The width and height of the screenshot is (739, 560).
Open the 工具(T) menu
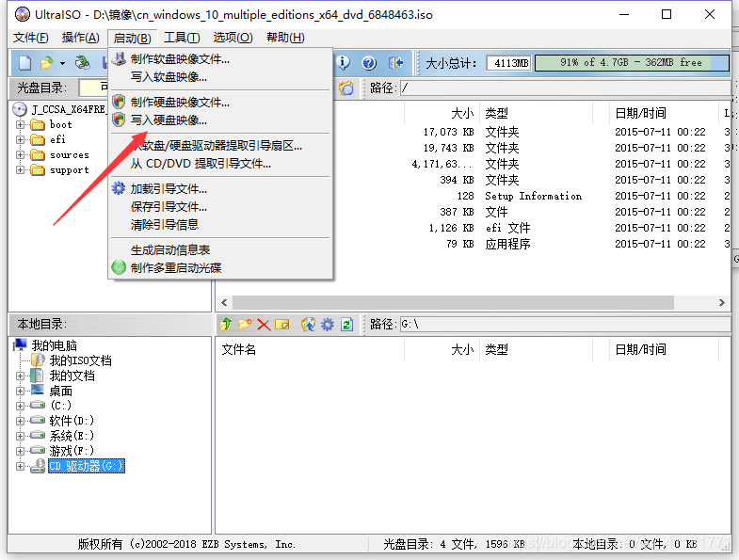coord(182,38)
